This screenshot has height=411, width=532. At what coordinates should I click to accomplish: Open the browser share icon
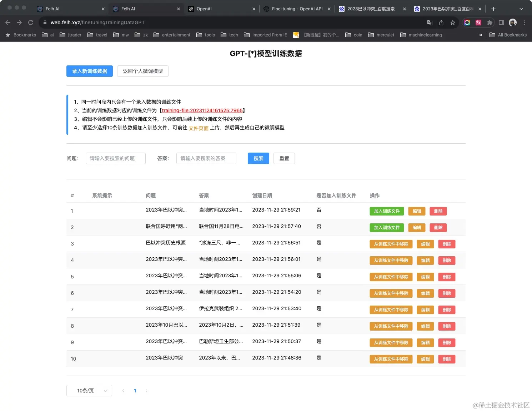[x=441, y=22]
